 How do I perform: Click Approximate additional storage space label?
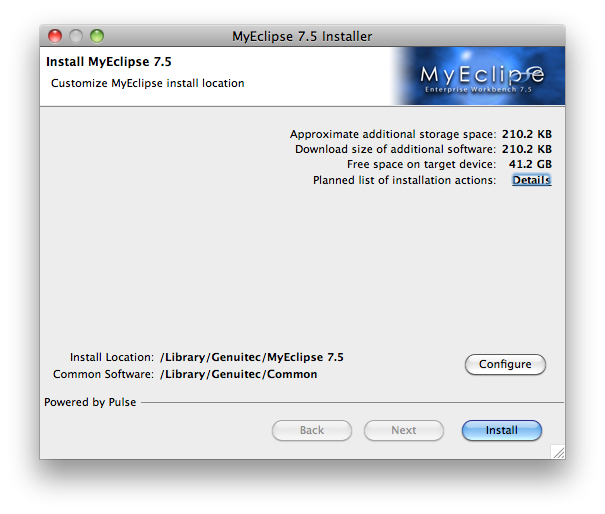(x=393, y=134)
